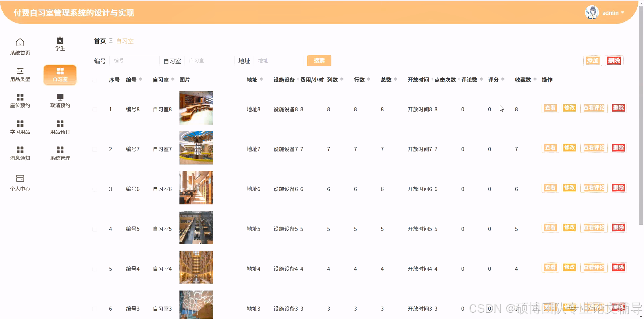Open the 系统管理 sidebar icon
The width and height of the screenshot is (644, 319).
60,150
